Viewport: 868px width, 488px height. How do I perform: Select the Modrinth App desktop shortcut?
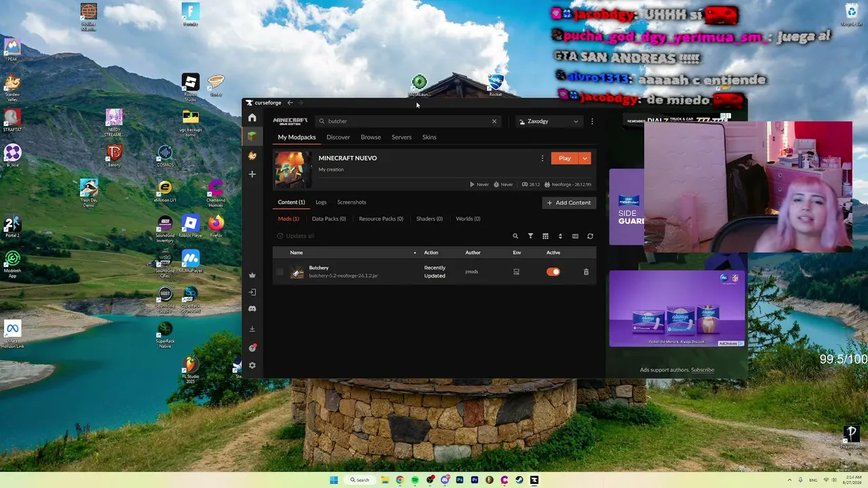12,263
